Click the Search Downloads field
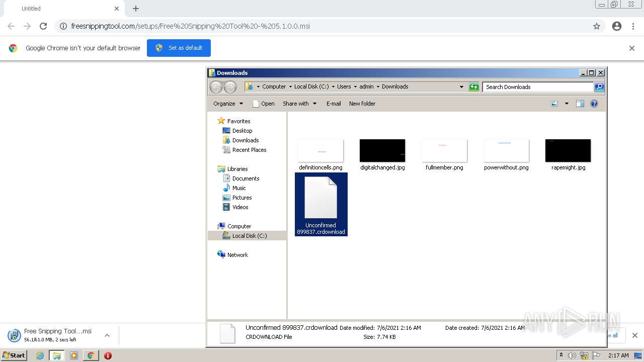The image size is (644, 362). [538, 87]
